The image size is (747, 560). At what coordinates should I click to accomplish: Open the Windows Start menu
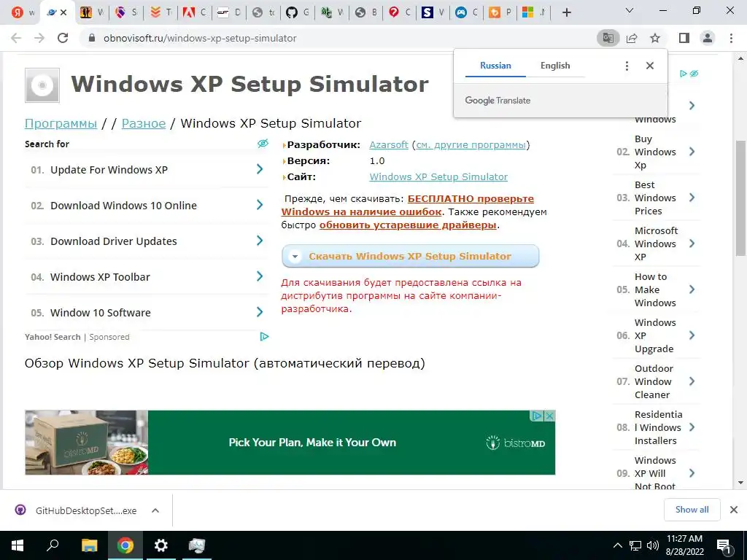coord(18,545)
